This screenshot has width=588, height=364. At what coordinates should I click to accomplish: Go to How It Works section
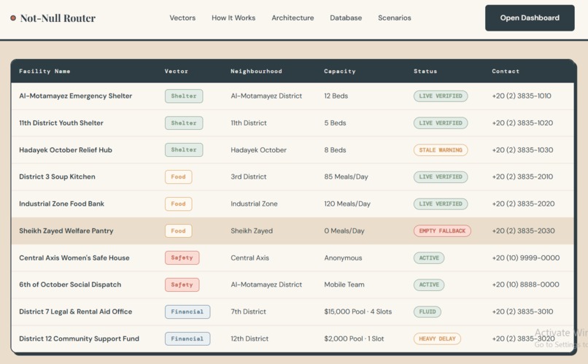pos(233,18)
